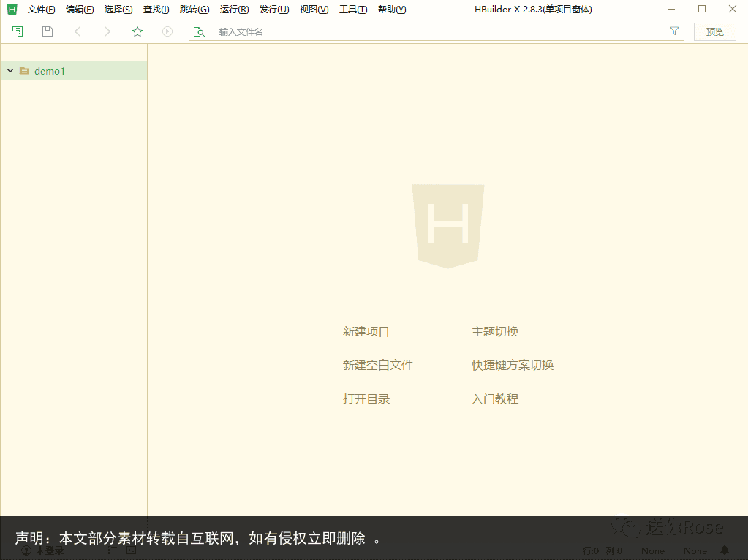
Task: Click the HBuilder X logo icon
Action: coord(12,9)
